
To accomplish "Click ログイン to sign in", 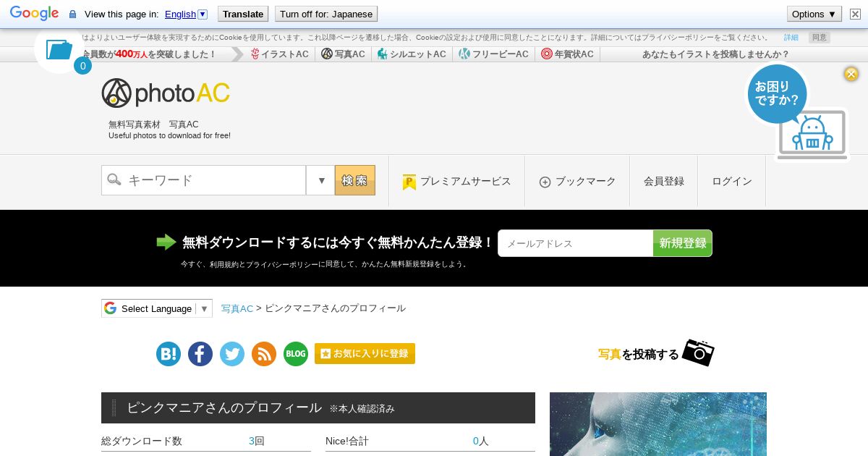I will pyautogui.click(x=732, y=181).
